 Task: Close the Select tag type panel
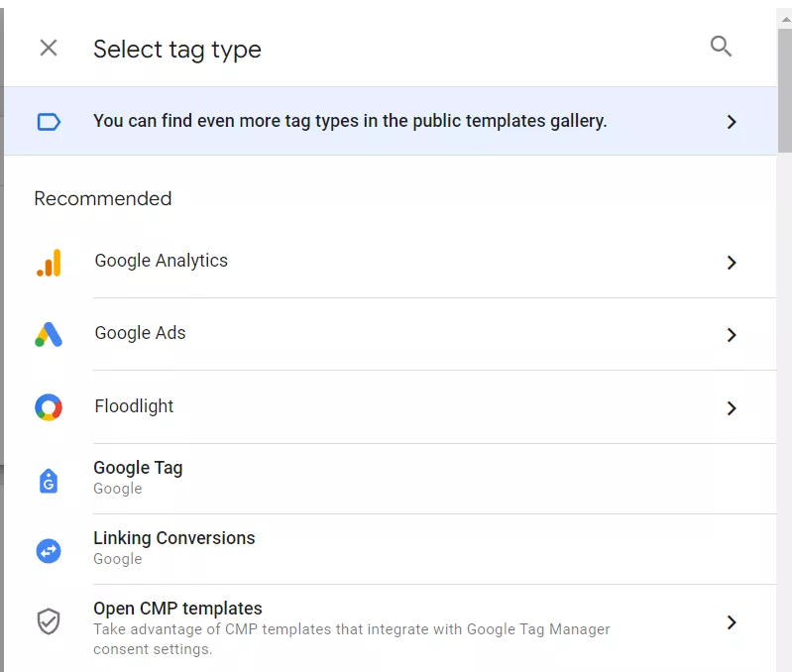pyautogui.click(x=49, y=48)
